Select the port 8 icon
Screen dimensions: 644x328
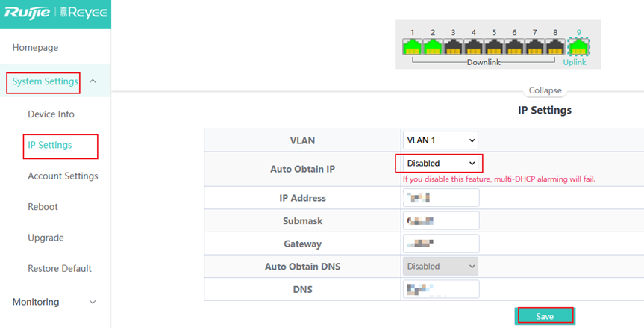click(554, 48)
